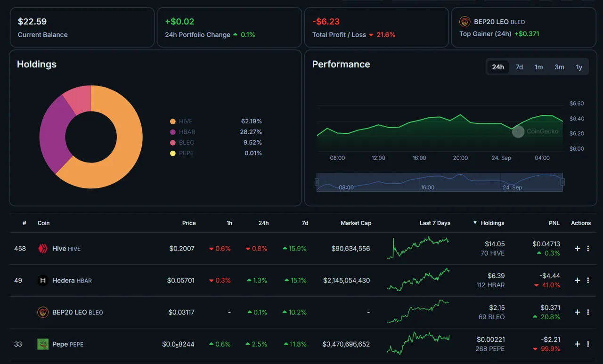Viewport: 603px width, 364px height.
Task: Open Hedera HBAR coin link
Action: coord(72,281)
